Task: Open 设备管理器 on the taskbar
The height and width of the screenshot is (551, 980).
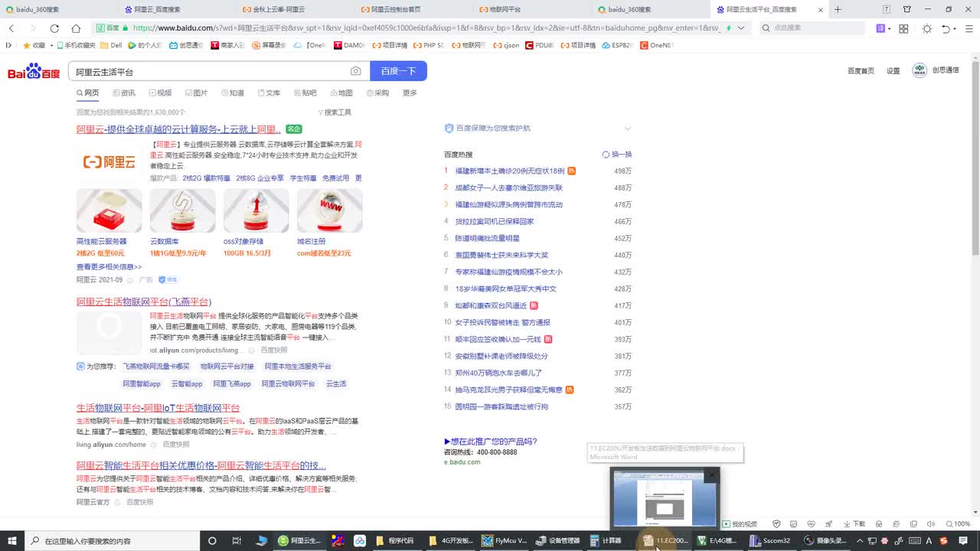Action: 558,540
